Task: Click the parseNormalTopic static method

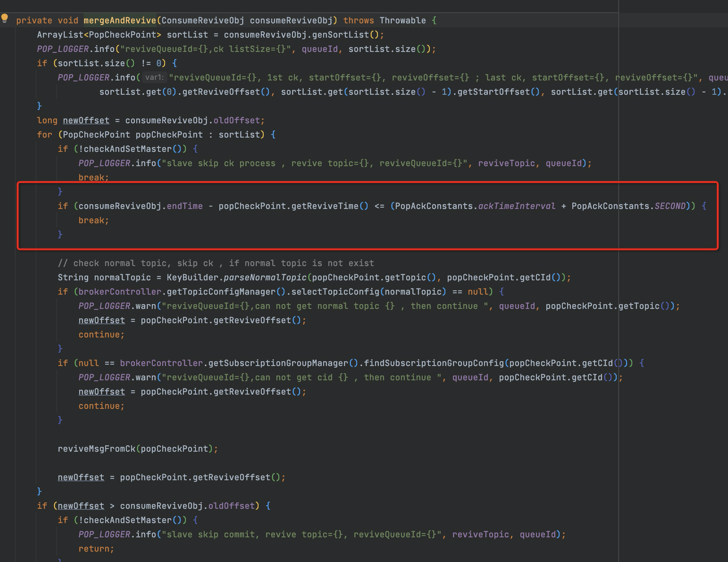Action: 265,278
